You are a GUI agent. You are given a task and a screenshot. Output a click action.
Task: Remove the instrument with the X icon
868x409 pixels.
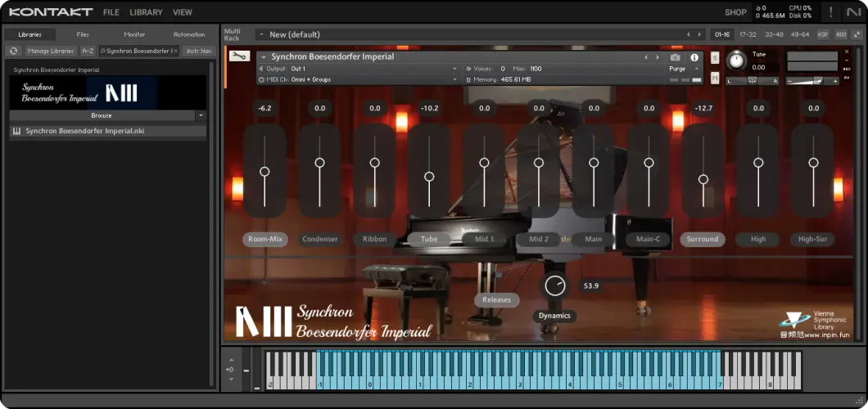[847, 52]
